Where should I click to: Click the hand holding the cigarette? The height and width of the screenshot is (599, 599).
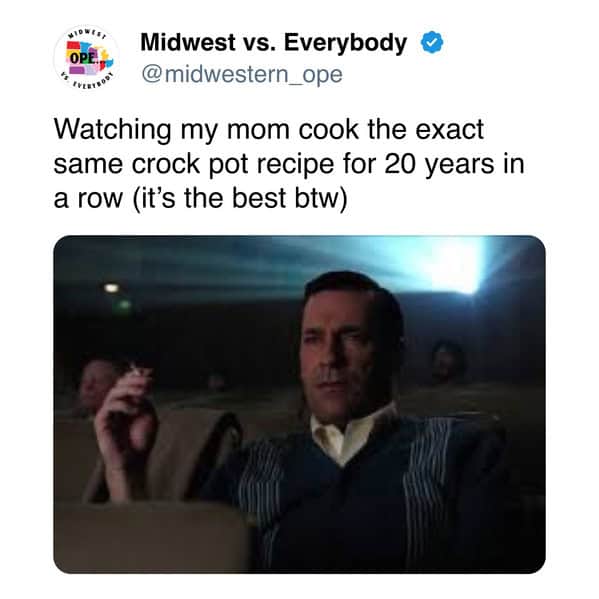coord(124,414)
